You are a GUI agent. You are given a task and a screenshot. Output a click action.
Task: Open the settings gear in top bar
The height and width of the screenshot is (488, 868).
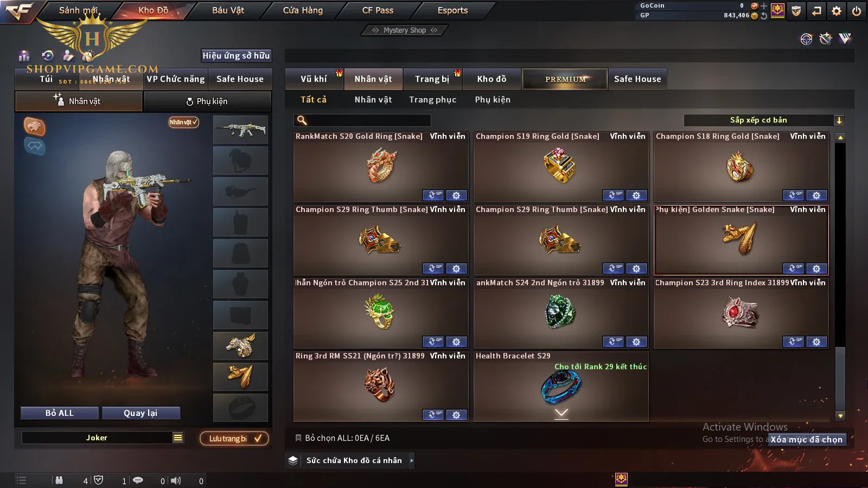[x=837, y=11]
